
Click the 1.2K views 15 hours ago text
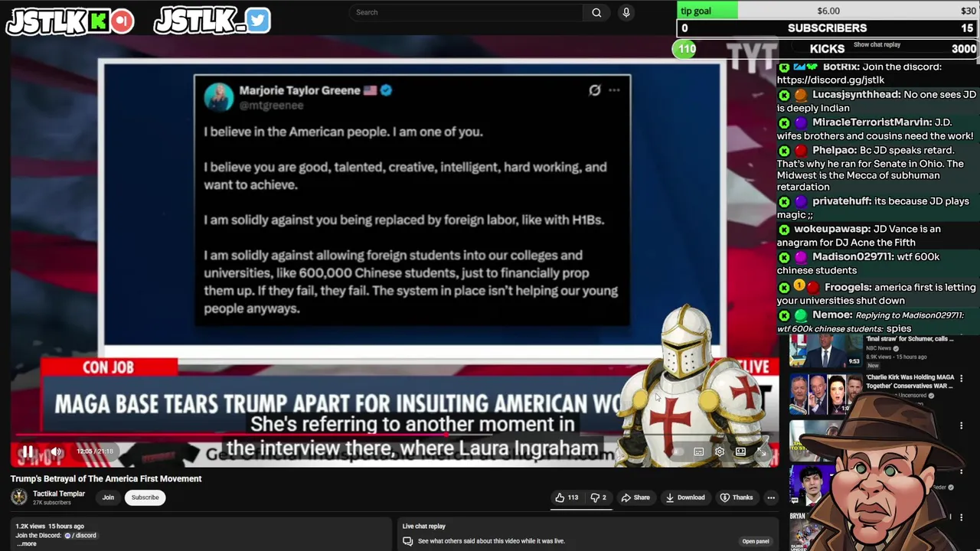pos(50,527)
